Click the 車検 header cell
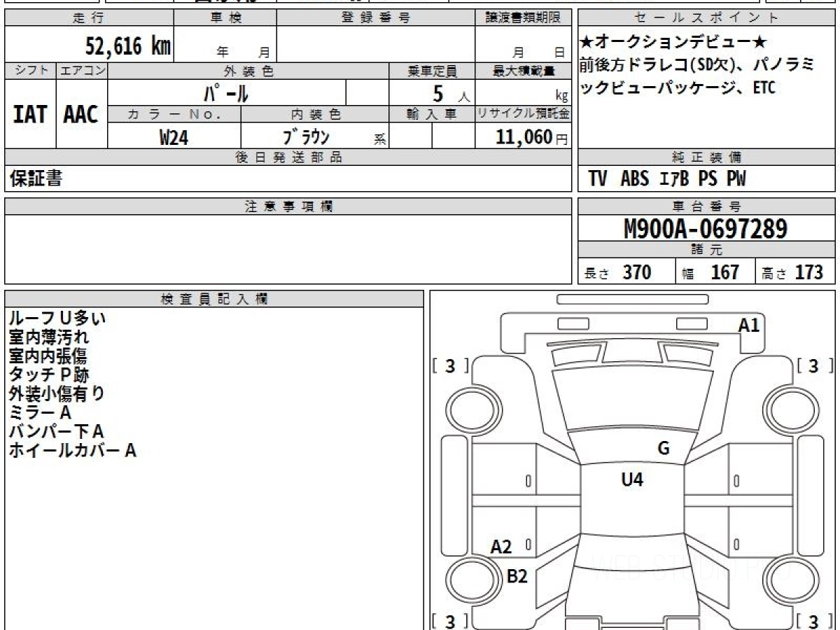Image resolution: width=840 pixels, height=630 pixels. click(x=225, y=18)
